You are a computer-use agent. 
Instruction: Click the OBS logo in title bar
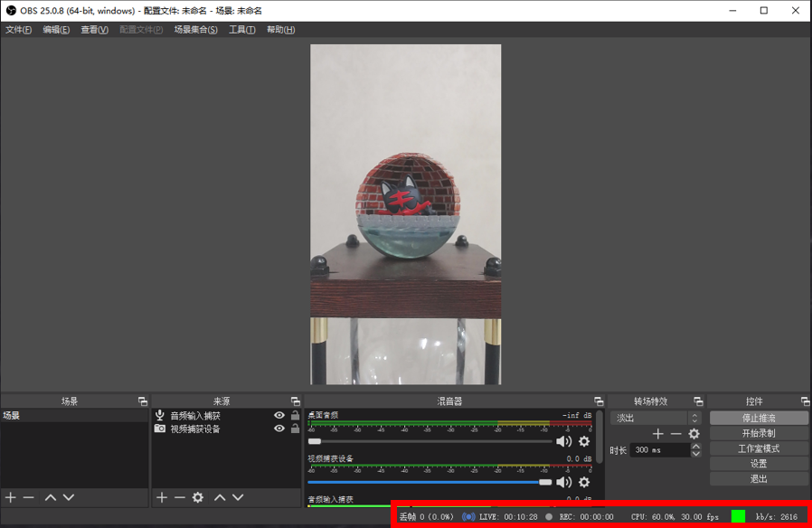pos(11,10)
